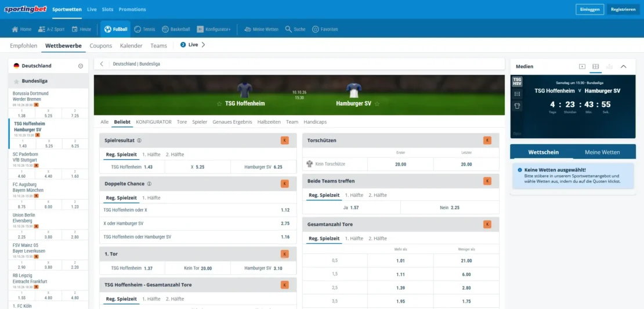Bet on Hamburger SV 6.25 in Spielresultat
644x309 pixels.
point(263,167)
